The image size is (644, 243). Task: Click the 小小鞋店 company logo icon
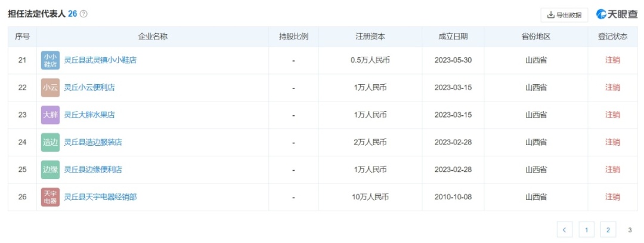click(x=50, y=60)
